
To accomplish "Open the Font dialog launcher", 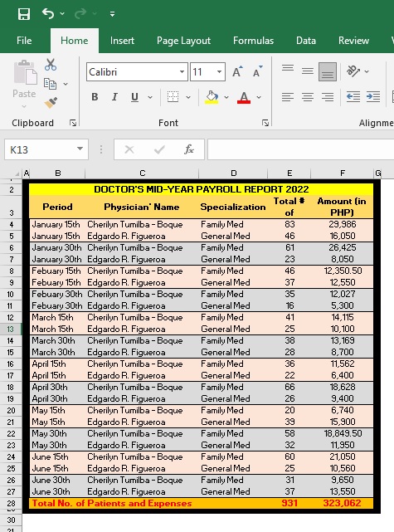I will [265, 123].
